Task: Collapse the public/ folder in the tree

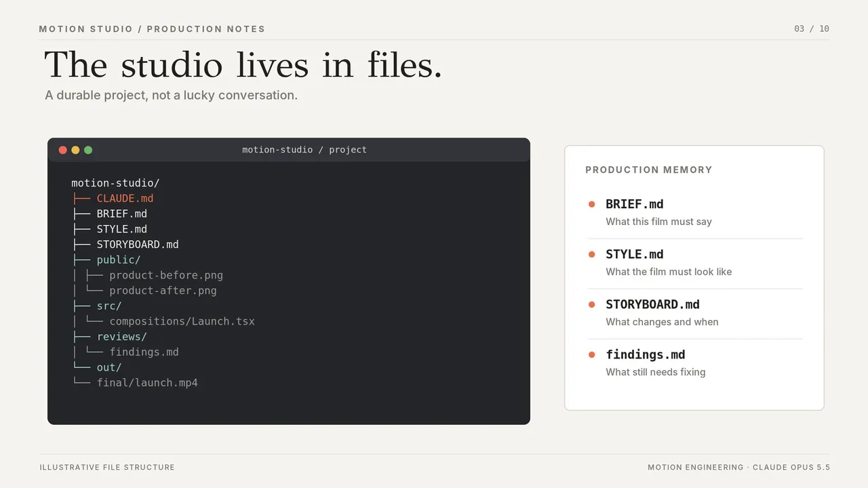Action: 119,260
